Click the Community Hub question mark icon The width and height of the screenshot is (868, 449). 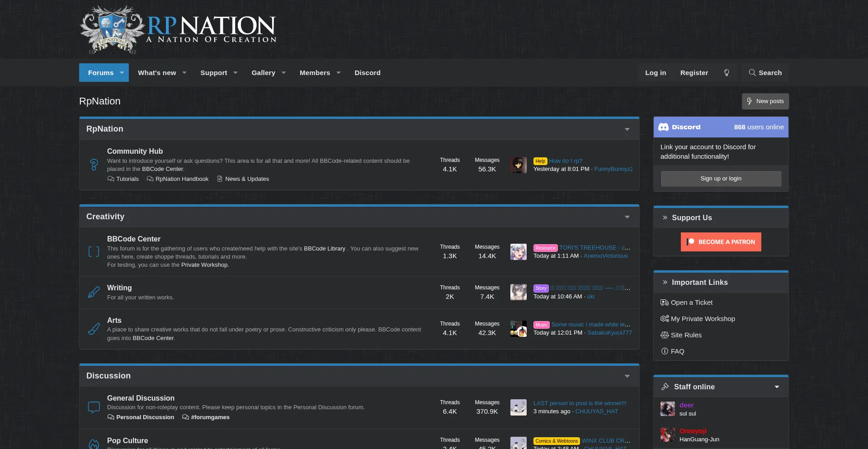click(94, 165)
